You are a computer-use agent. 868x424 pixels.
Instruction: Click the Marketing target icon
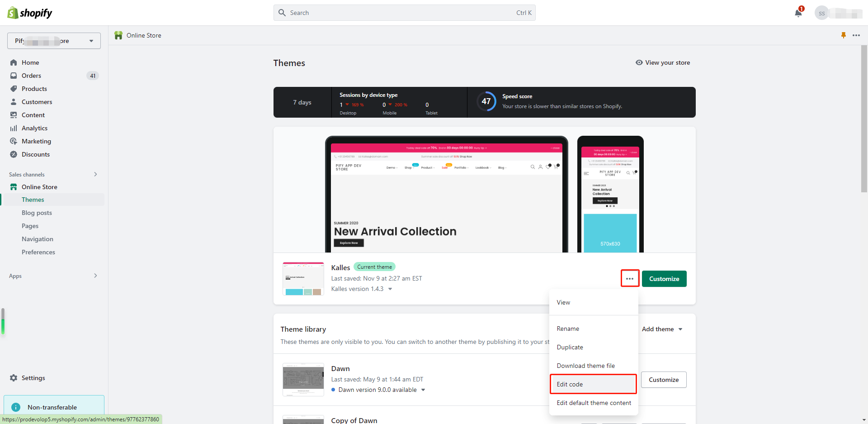[x=14, y=141]
